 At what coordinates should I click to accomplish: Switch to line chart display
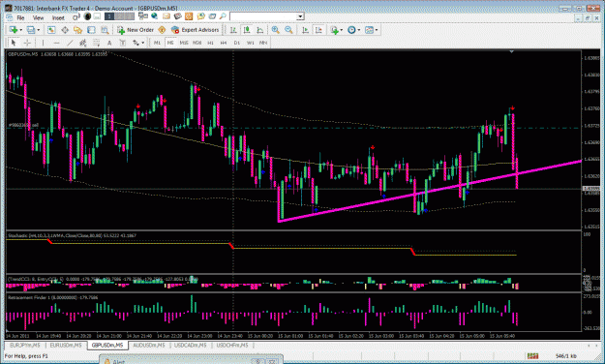(x=260, y=30)
